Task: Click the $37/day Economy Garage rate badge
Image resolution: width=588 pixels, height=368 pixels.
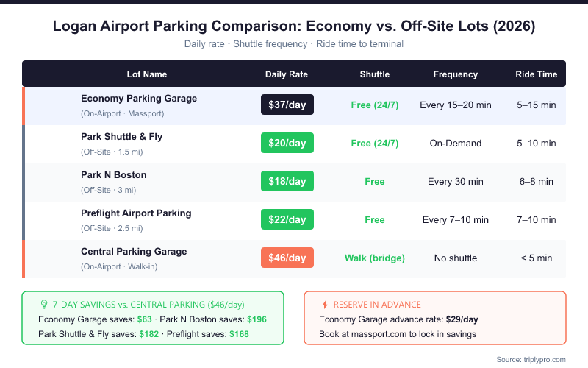Action: click(287, 105)
